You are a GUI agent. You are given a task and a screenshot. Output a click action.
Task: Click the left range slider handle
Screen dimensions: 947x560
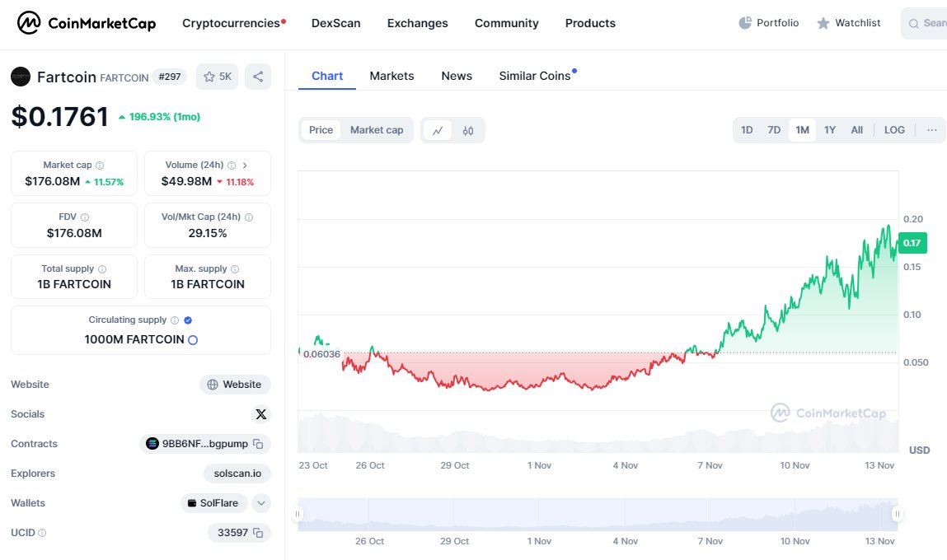point(298,514)
